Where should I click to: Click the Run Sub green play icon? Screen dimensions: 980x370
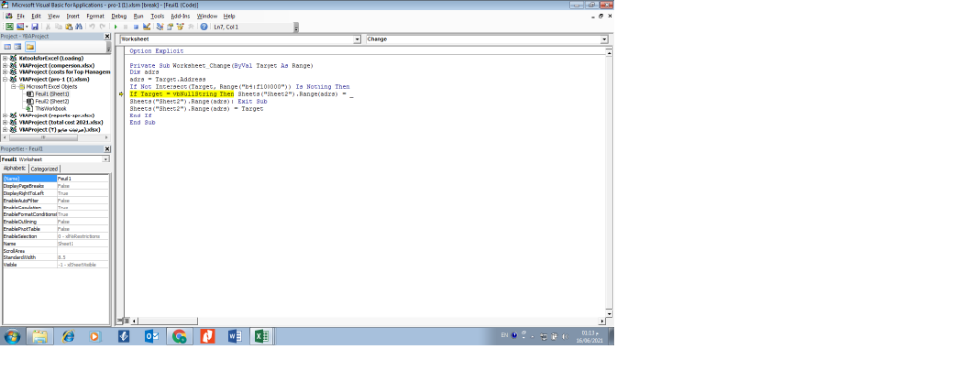[x=115, y=26]
